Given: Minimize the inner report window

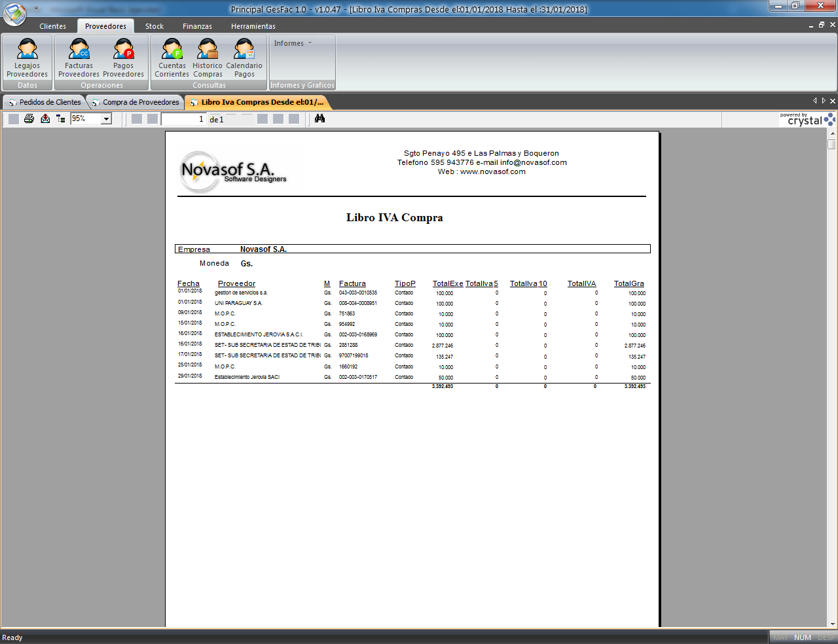Looking at the screenshot, I should (x=812, y=25).
